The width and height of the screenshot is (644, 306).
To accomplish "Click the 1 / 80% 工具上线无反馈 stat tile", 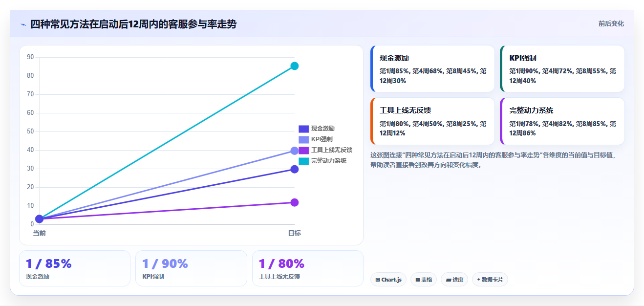I will (x=308, y=268).
